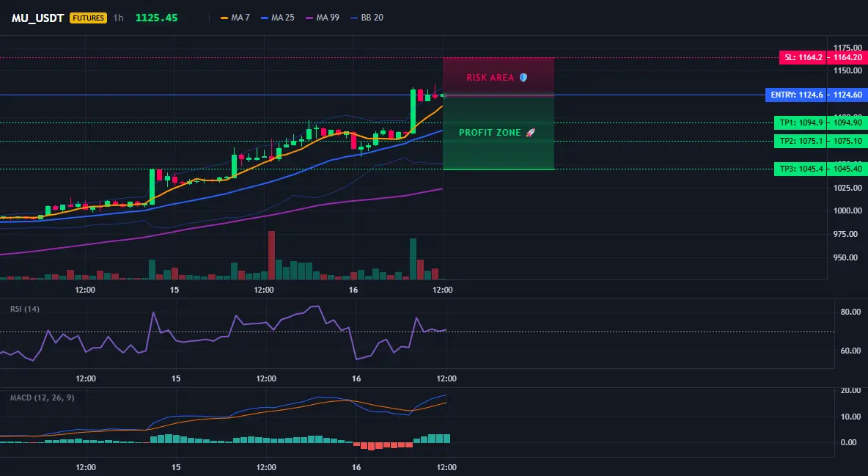Click the rocket icon in profit zone
868x476 pixels.
pos(530,133)
